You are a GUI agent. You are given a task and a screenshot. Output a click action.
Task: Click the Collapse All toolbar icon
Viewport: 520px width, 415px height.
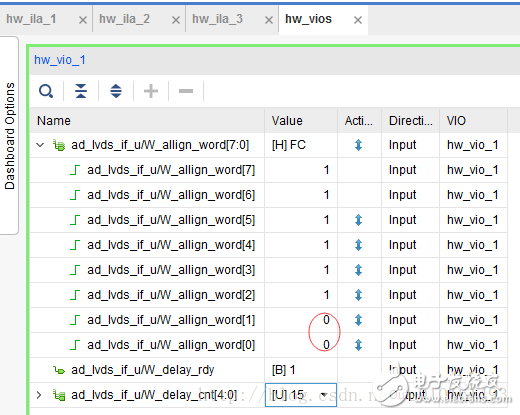pyautogui.click(x=81, y=91)
